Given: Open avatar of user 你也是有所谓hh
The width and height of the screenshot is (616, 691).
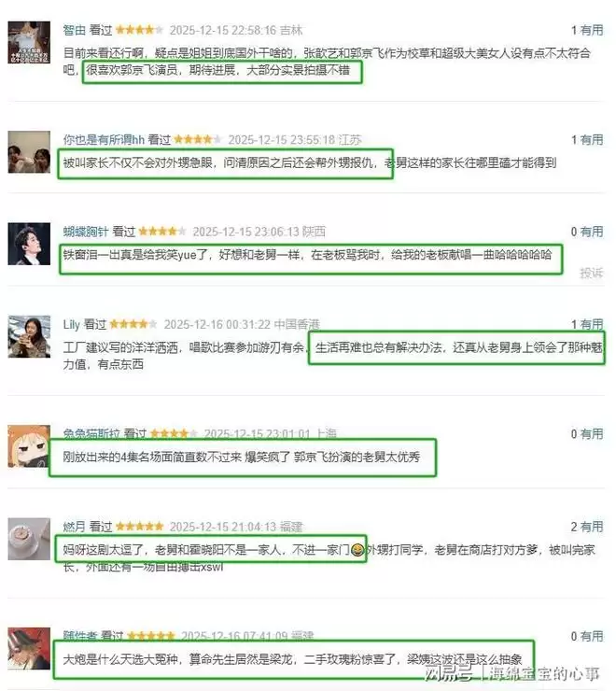Looking at the screenshot, I should click(x=29, y=152).
